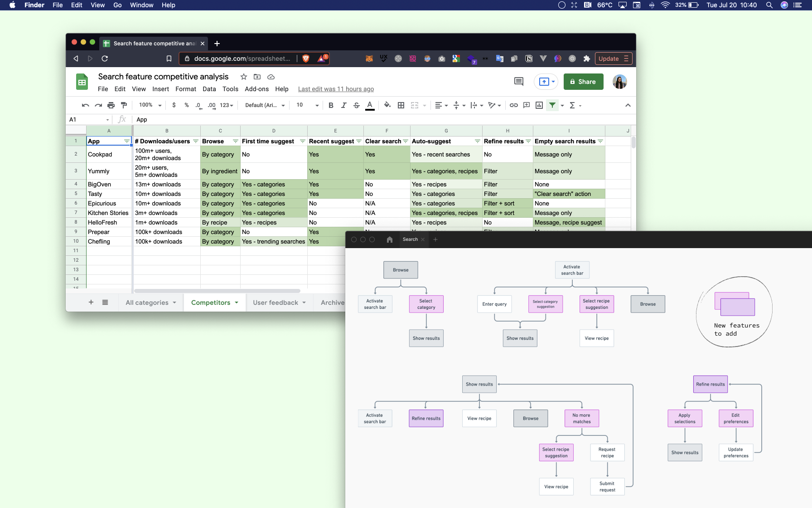Click the Redo icon in Sheets toolbar
Image resolution: width=812 pixels, height=508 pixels.
[x=98, y=105]
